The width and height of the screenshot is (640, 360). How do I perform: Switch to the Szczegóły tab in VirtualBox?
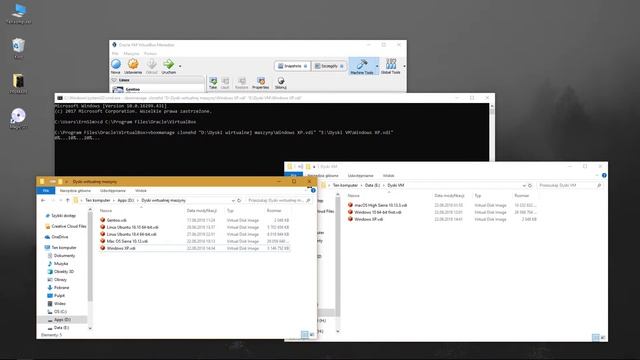click(329, 66)
